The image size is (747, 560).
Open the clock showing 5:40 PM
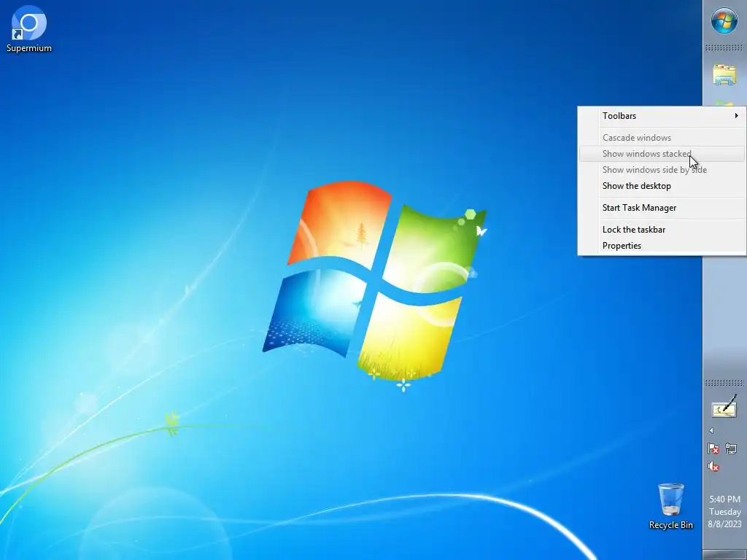pos(724,511)
